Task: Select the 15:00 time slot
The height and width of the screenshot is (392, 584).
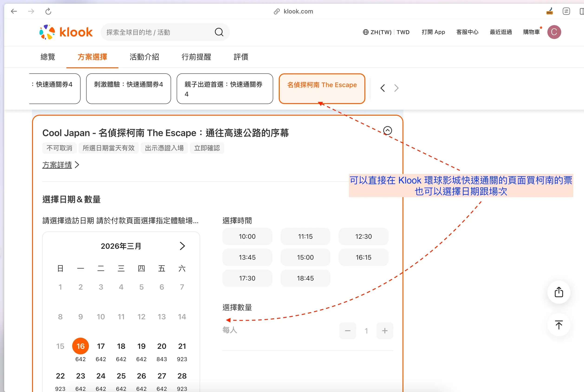Action: click(x=305, y=257)
